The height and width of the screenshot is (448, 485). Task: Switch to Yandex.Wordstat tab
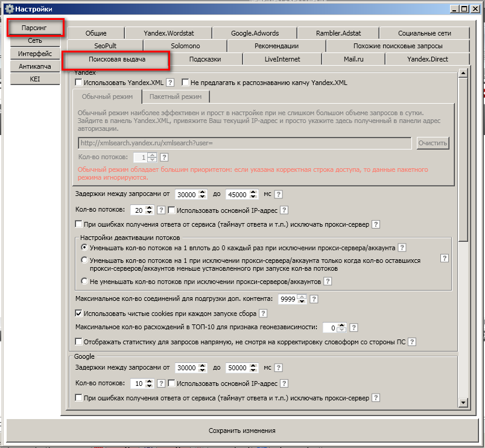(168, 33)
